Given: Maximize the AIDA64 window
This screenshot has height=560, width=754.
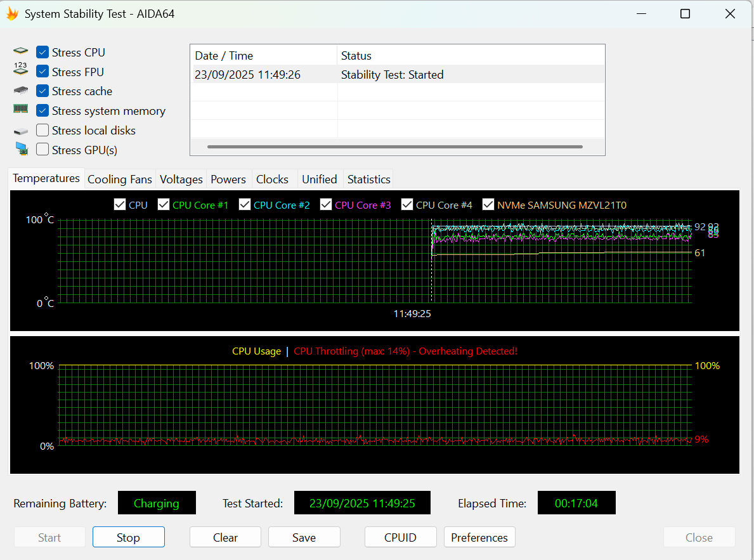Looking at the screenshot, I should pyautogui.click(x=686, y=13).
